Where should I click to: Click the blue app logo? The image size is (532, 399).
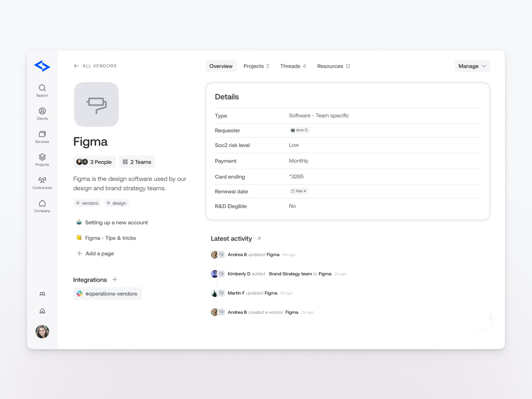[x=42, y=66]
